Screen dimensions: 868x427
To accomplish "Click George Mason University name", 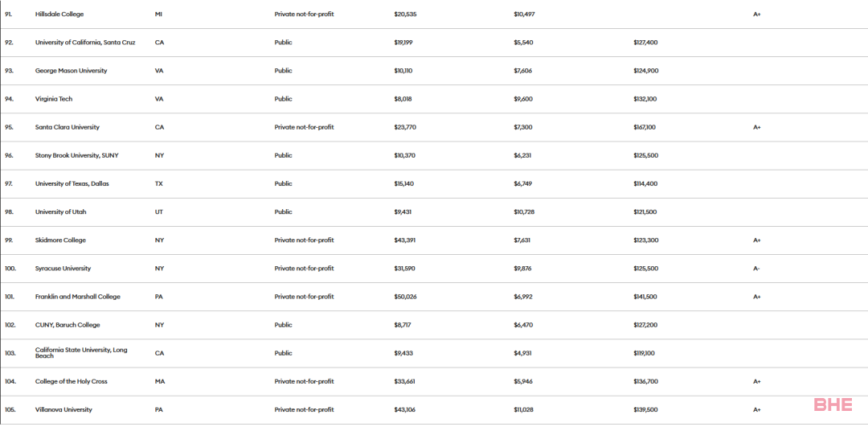I will click(71, 71).
